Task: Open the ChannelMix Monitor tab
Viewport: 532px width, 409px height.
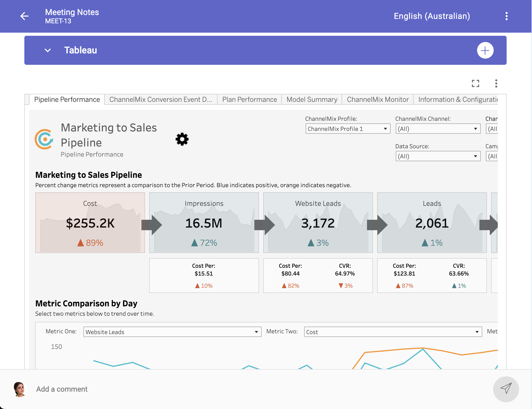Action: [x=377, y=100]
